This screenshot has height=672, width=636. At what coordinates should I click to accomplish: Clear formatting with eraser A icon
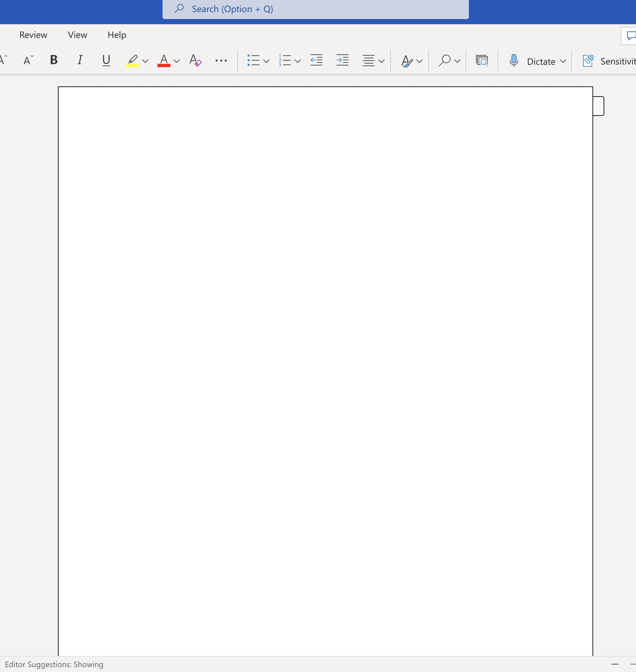point(195,60)
